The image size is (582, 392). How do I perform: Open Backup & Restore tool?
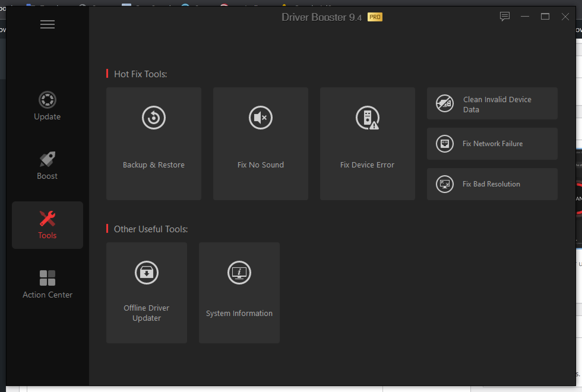pos(154,143)
